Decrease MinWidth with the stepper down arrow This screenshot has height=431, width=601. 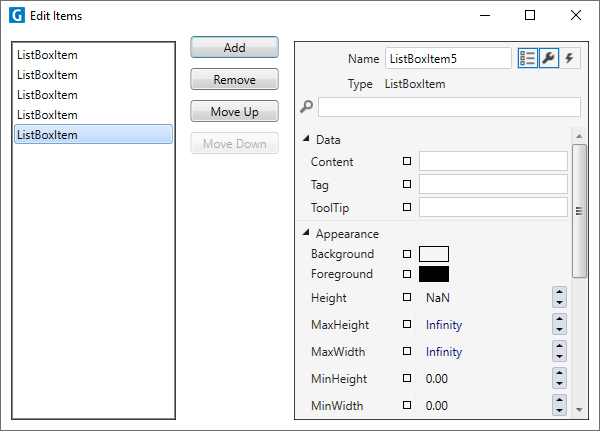(x=560, y=410)
